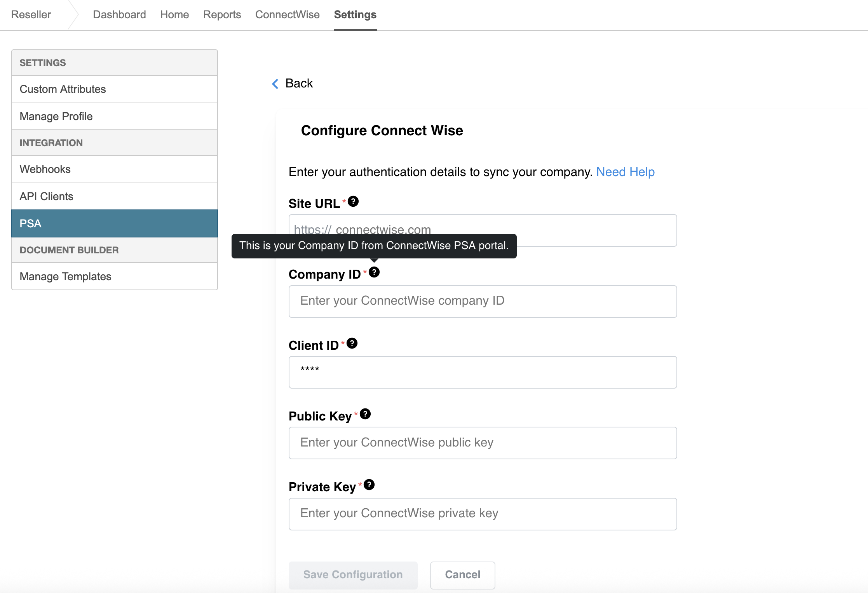Open the Need Help link
The height and width of the screenshot is (593, 868).
(625, 172)
